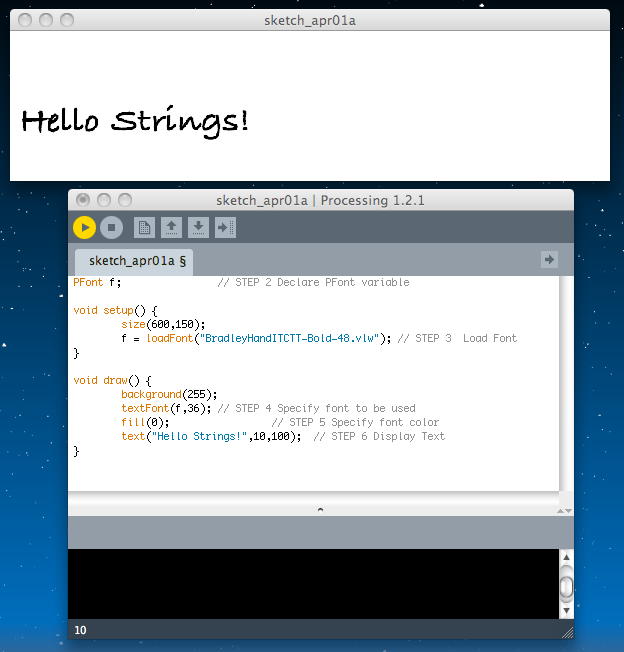624x652 pixels.
Task: Open a sketch with the up-arrow icon
Action: [x=171, y=227]
